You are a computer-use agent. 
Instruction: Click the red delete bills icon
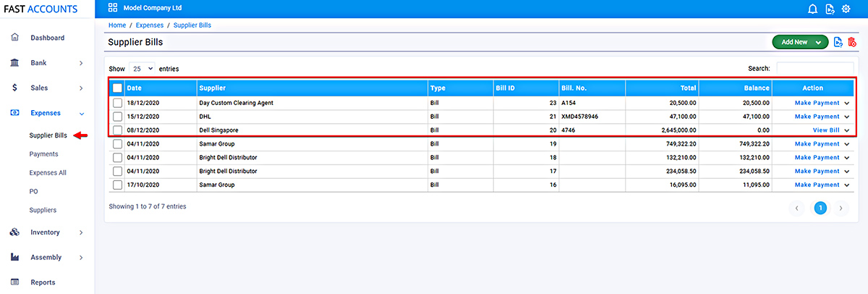coord(852,42)
